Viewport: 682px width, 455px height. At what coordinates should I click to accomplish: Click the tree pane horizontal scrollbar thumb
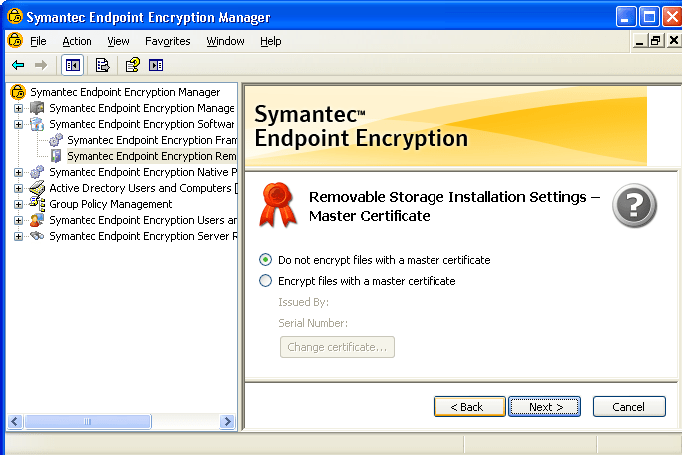pyautogui.click(x=87, y=422)
